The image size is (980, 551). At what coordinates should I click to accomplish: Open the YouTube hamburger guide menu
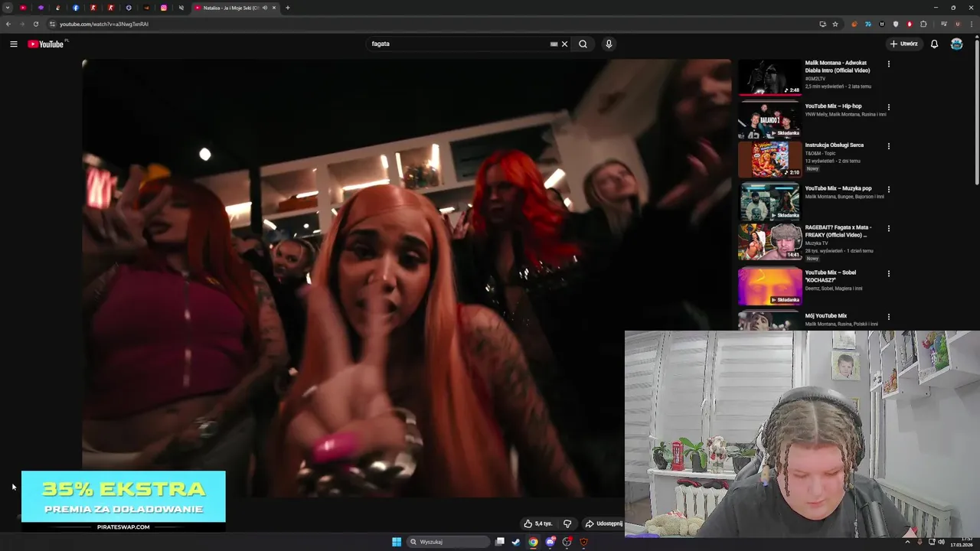[x=13, y=44]
